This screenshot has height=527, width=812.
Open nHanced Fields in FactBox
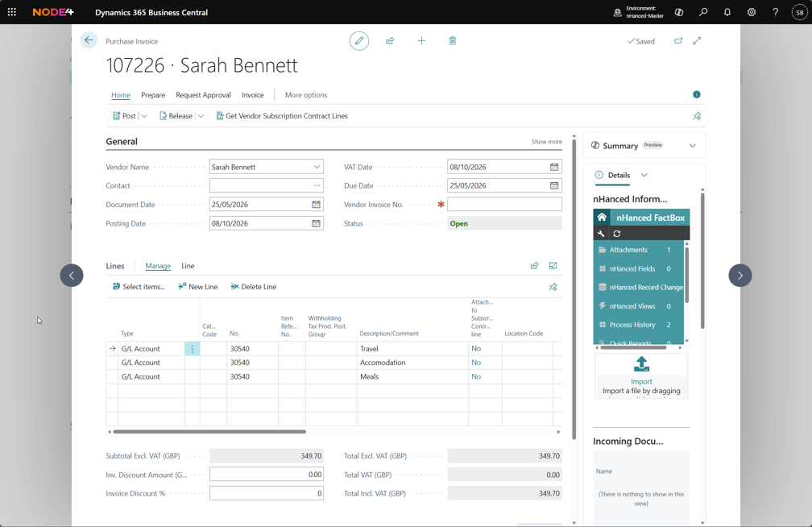point(639,268)
